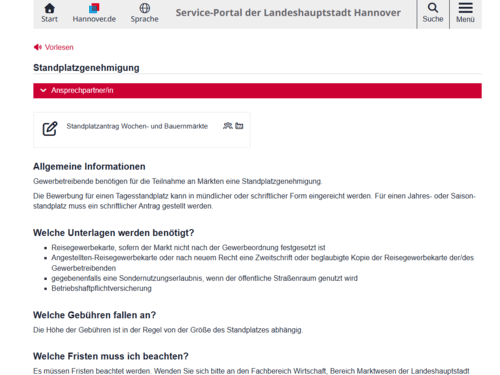This screenshot has height=375, width=500.
Task: Click the Vorlesen text link
Action: coord(59,47)
